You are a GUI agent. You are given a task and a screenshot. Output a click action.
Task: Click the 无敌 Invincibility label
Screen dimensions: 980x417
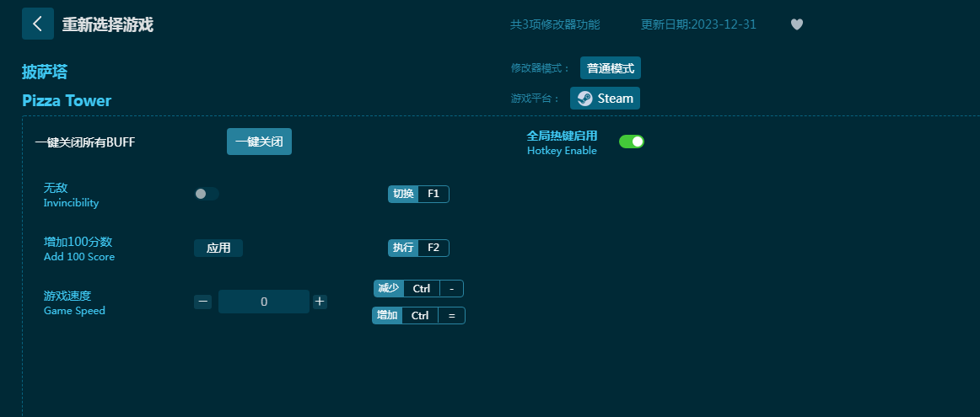[x=71, y=194]
